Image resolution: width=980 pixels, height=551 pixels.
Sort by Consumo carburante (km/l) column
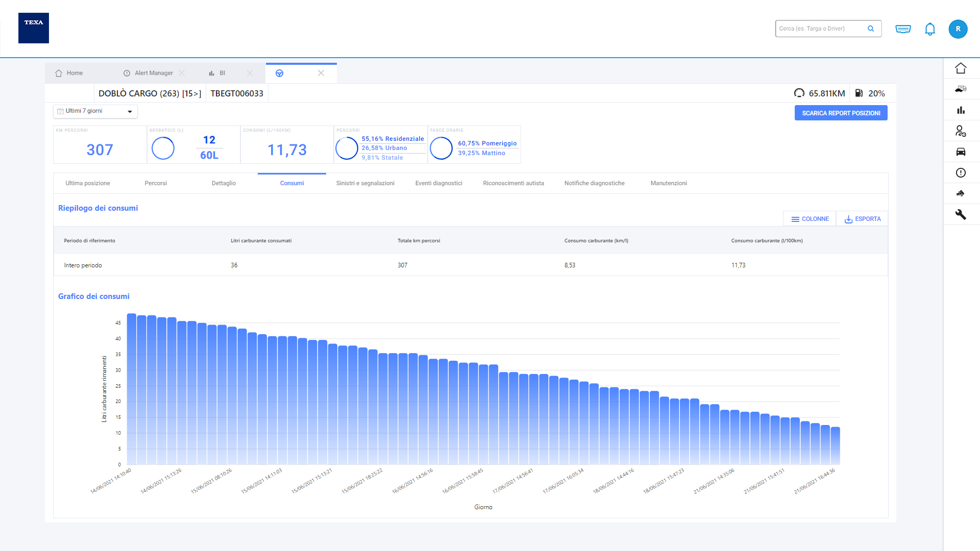pyautogui.click(x=596, y=241)
